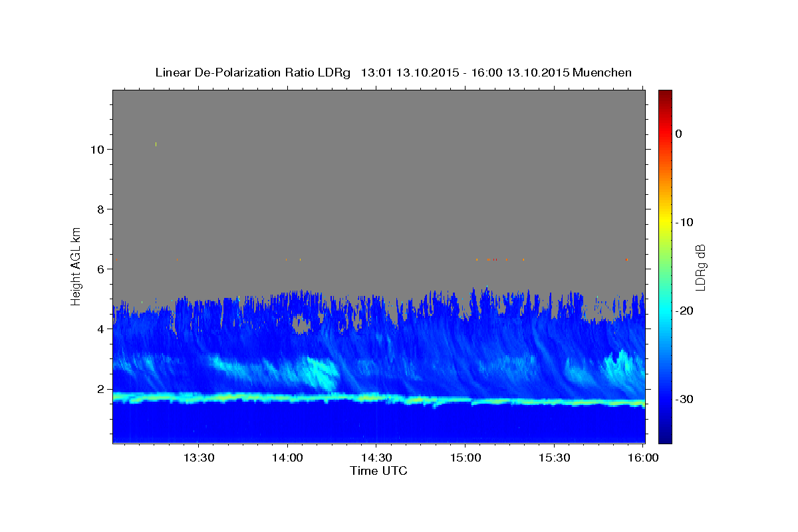
Task: Click the colorbar value 0
Action: coord(679,134)
